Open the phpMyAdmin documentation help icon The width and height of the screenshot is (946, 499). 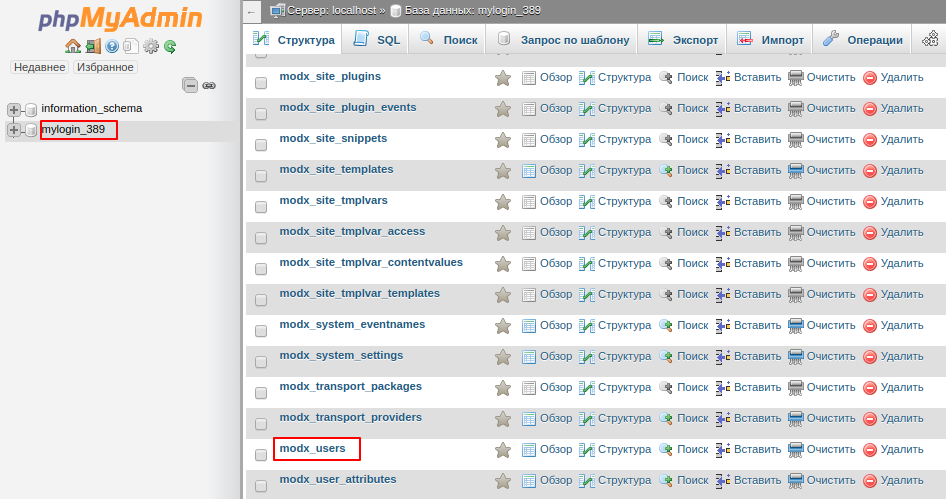coord(112,46)
